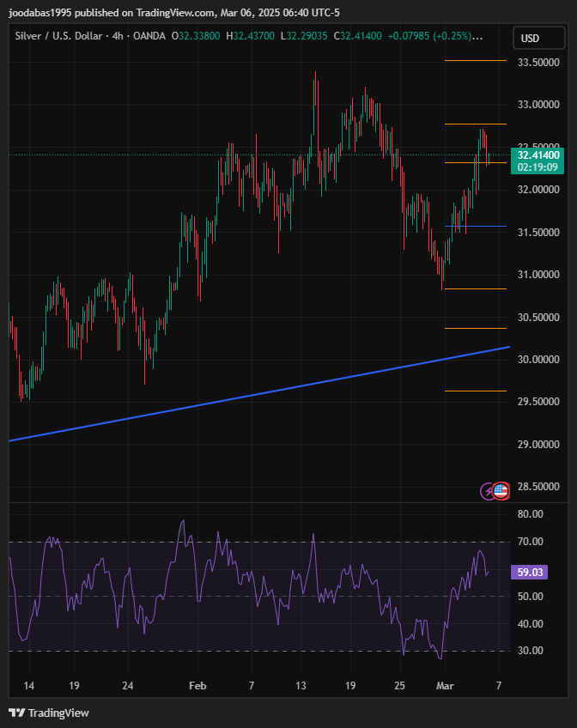Click the Silver / U.S. Dollar symbol title
The image size is (577, 728).
tap(57, 36)
